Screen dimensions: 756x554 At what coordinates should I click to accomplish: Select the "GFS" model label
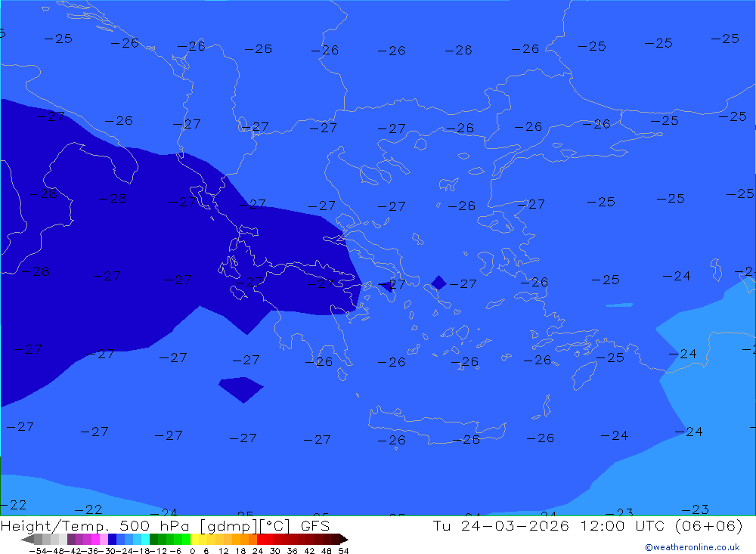[314, 526]
